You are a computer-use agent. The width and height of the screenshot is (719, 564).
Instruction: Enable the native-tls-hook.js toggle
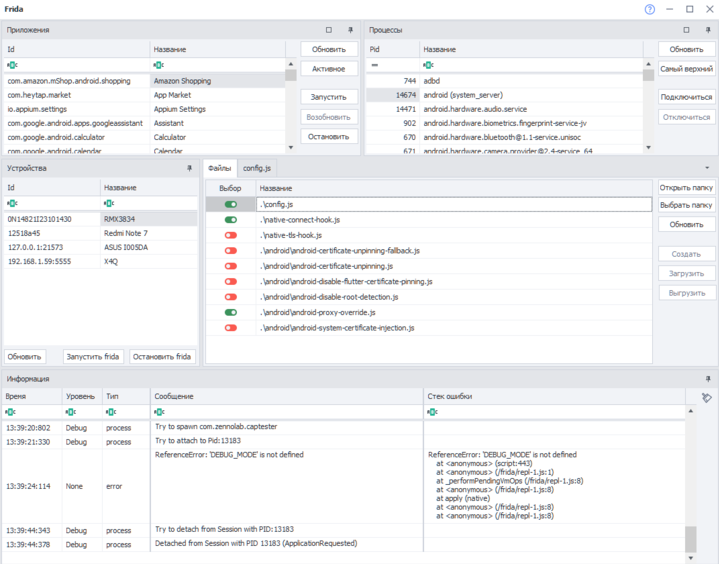(231, 235)
